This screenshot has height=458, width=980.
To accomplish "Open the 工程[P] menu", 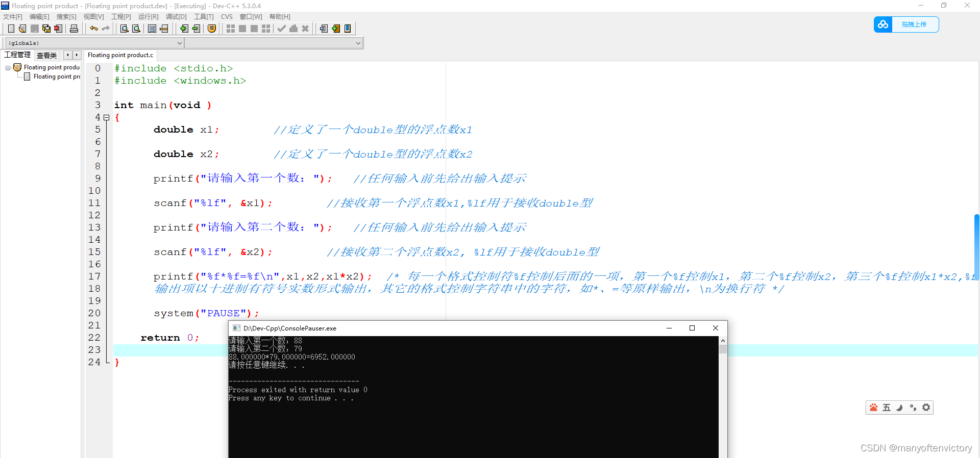I will click(121, 17).
